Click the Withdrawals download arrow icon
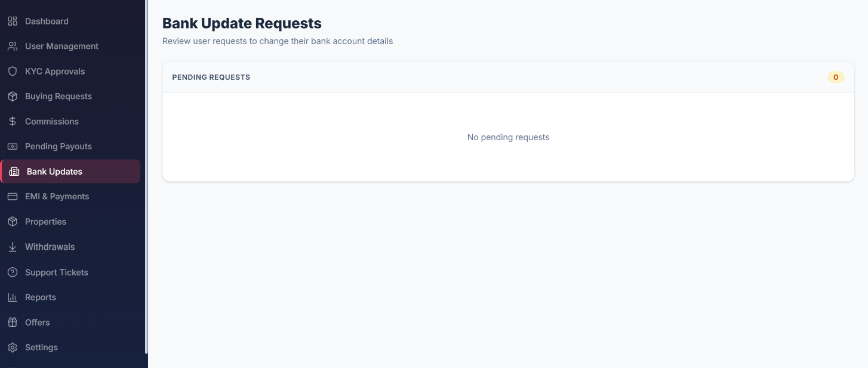868x368 pixels. point(13,247)
